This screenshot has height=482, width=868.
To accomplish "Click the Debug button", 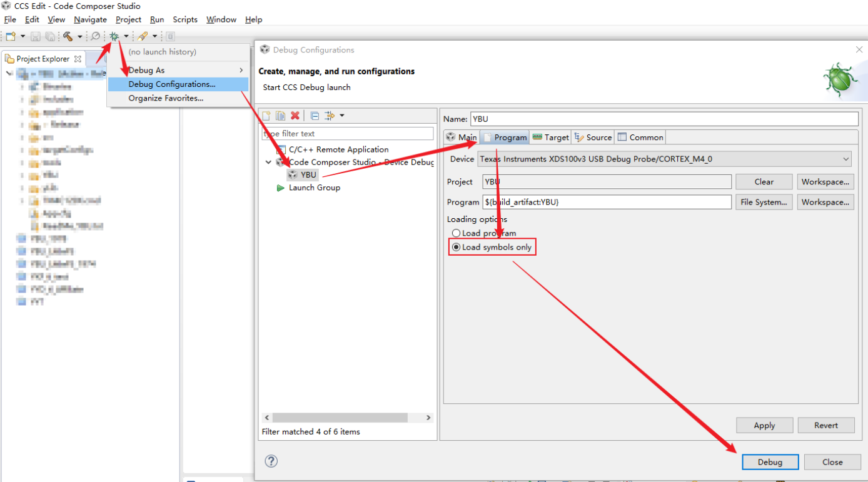I will 770,462.
